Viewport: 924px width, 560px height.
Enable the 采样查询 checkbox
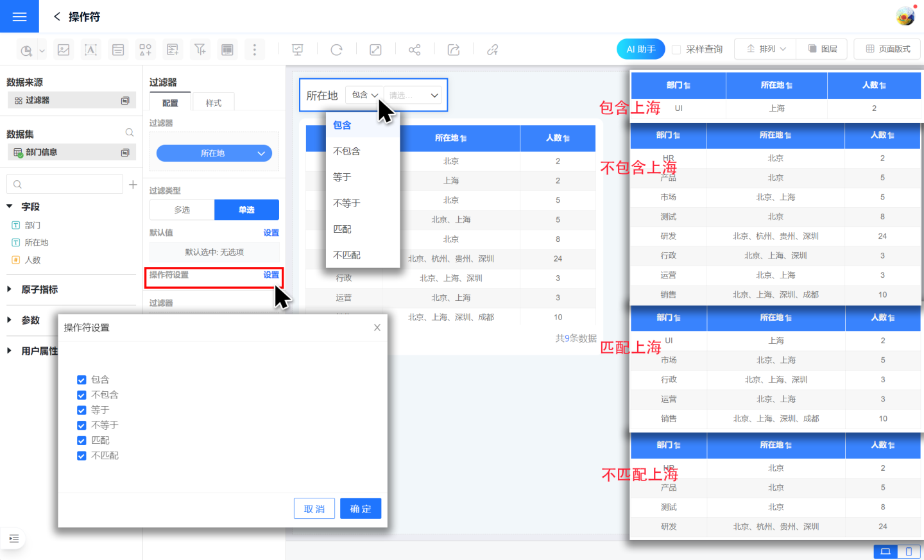(676, 49)
